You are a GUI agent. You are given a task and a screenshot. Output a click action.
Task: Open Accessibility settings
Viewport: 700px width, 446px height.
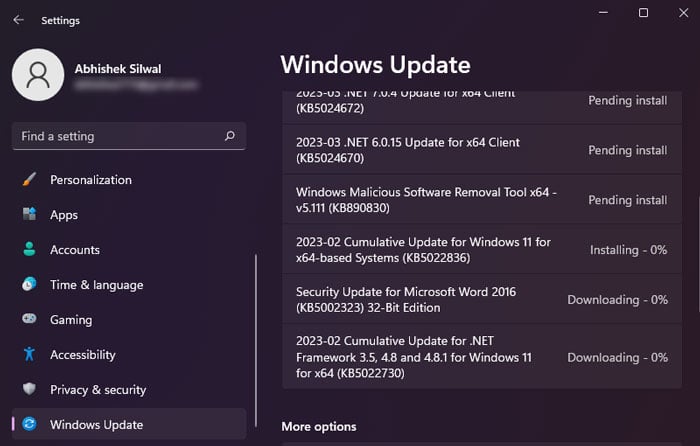[129, 354]
